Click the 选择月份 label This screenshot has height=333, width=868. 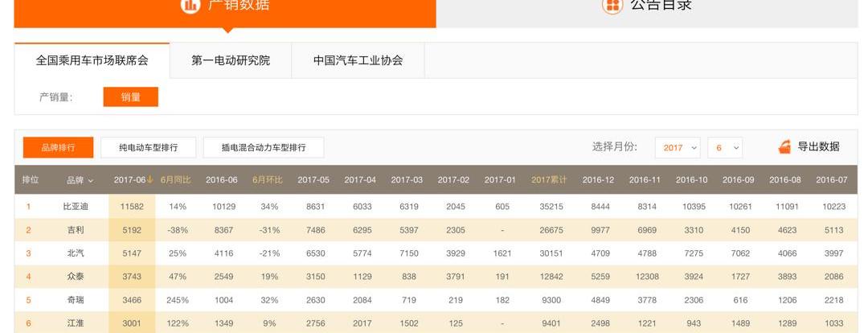pyautogui.click(x=615, y=147)
